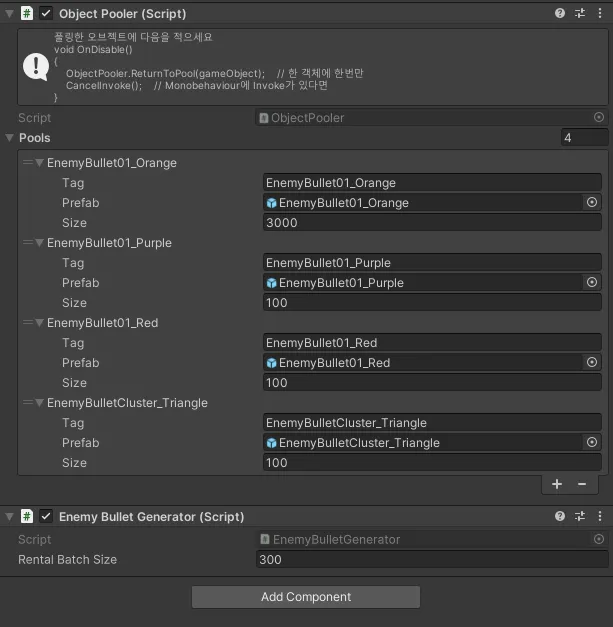Image resolution: width=613 pixels, height=627 pixels.
Task: Open object picker for EnemyBullet01_Red prefab
Action: pos(592,363)
